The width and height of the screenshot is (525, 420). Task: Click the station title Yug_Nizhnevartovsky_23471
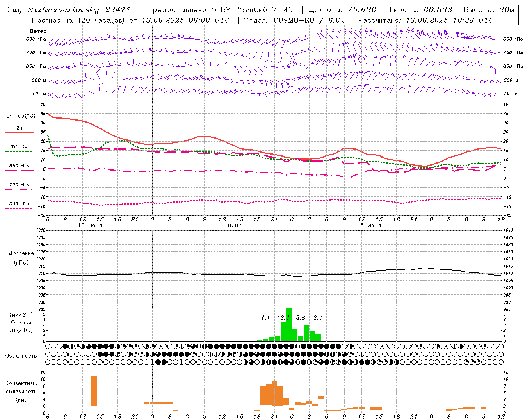tap(68, 10)
